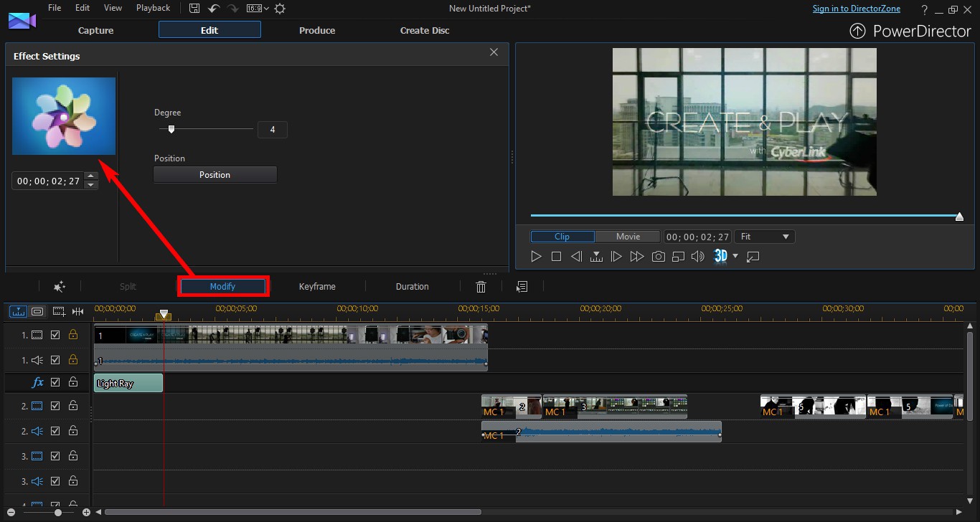Screen dimensions: 980x522
Task: Click the preview seek bar
Action: tap(745, 215)
